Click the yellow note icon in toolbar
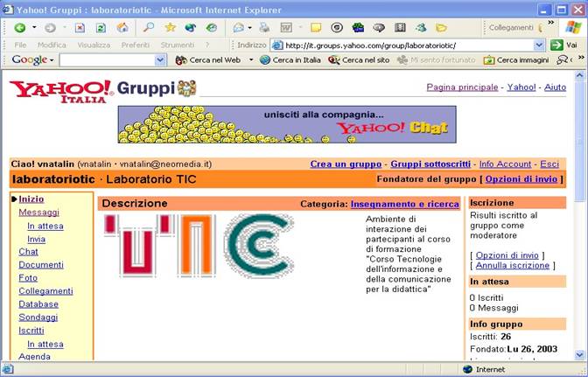This screenshot has height=377, width=588. (316, 27)
